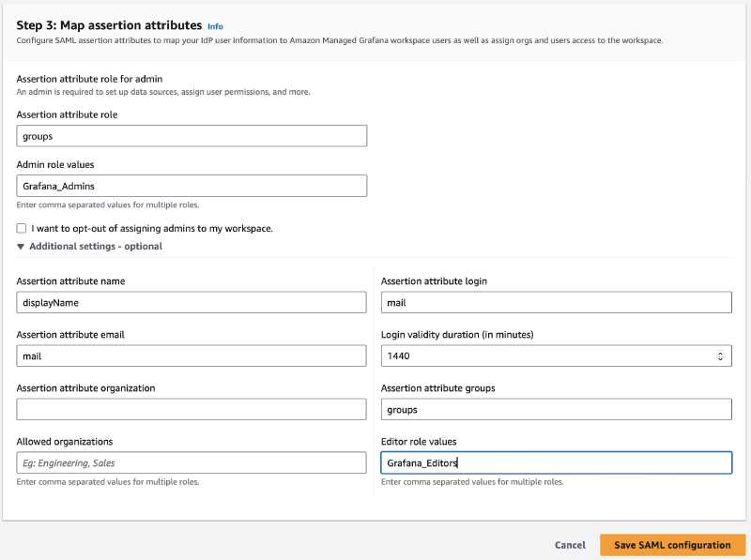Select the Assertion attribute role field containing groups
This screenshot has width=751, height=560.
[x=192, y=135]
